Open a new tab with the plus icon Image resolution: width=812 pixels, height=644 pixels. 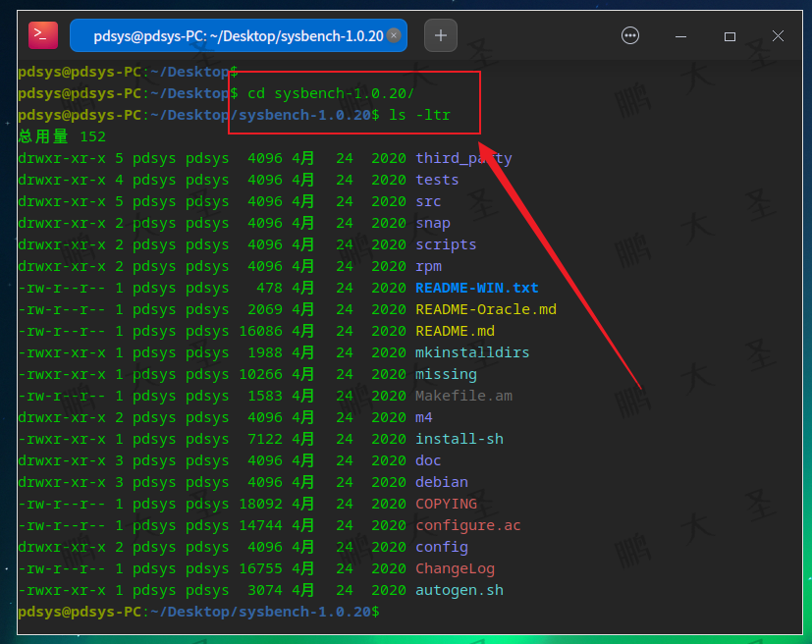point(440,34)
